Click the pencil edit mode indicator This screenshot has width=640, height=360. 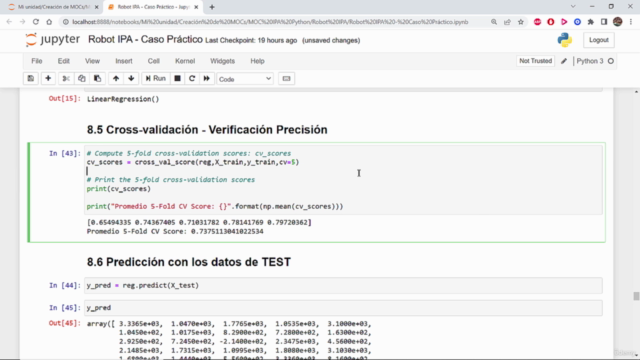point(564,61)
